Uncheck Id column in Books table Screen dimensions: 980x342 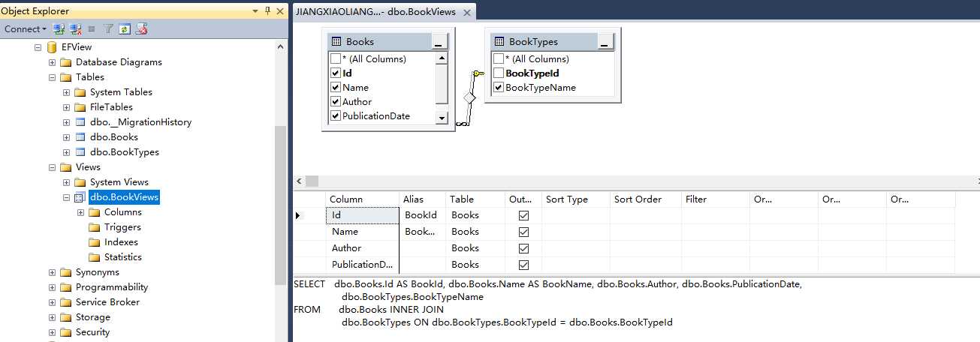point(336,73)
